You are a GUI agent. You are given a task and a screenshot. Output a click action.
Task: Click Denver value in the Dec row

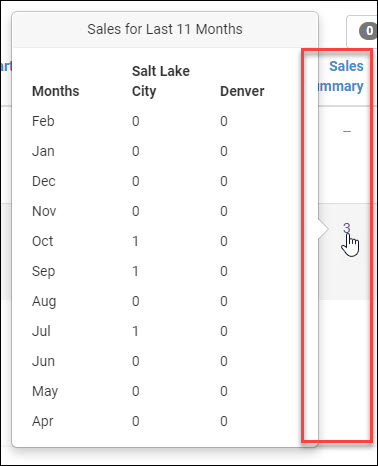[224, 181]
